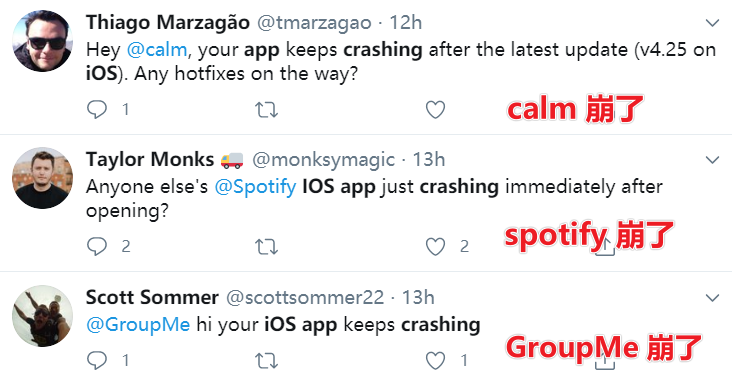Expand options chevron on Thiago Marzagão's tweet
Screen dimensions: 732x380
pos(712,22)
